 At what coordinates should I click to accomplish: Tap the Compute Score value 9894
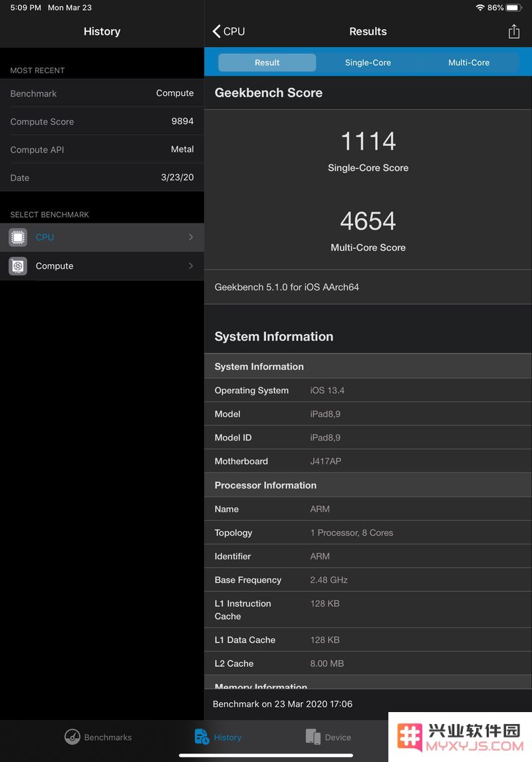click(182, 121)
